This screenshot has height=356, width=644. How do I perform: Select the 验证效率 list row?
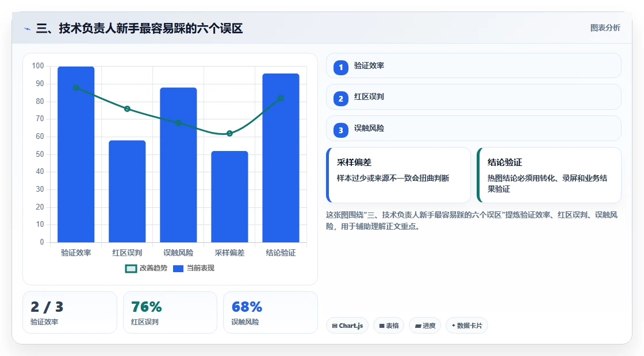[x=474, y=65]
